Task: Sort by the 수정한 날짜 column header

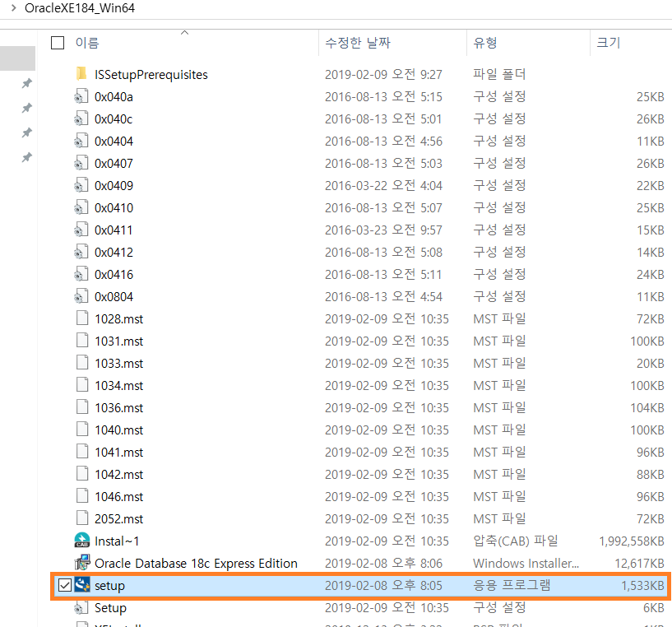Action: [358, 43]
